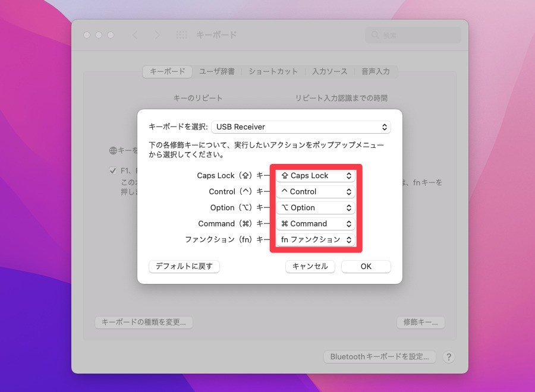
Task: Click the back navigation arrow
Action: [136, 34]
